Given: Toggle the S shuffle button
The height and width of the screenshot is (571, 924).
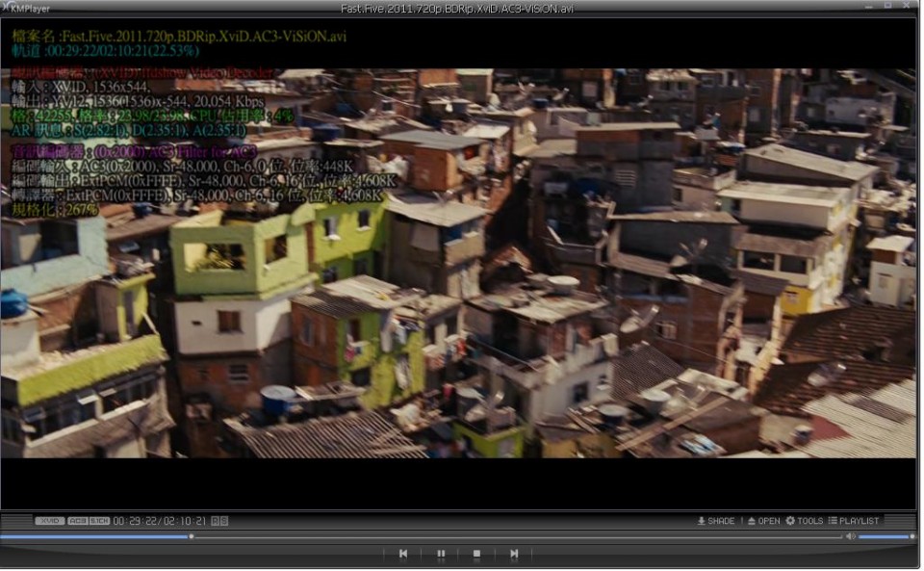Looking at the screenshot, I should (224, 521).
